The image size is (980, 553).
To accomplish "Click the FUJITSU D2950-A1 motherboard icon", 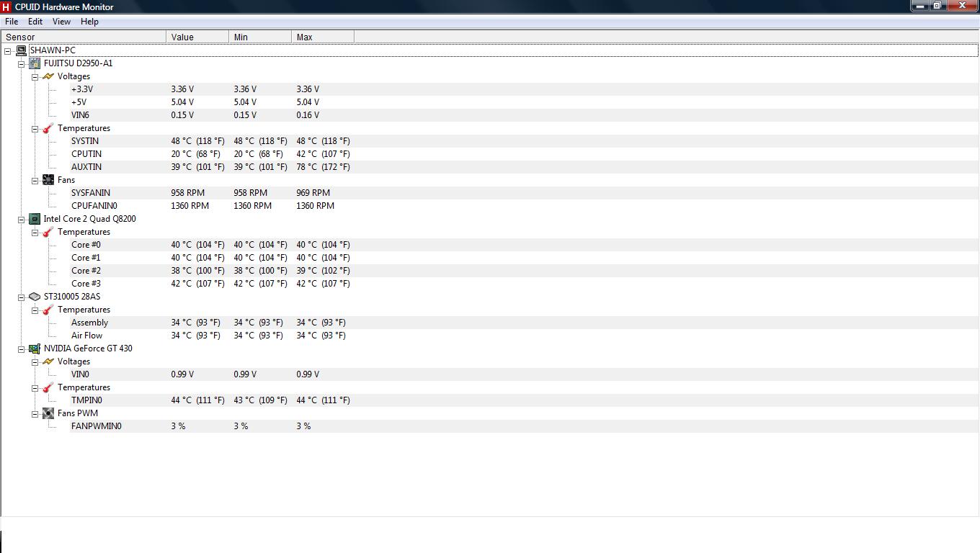I will click(35, 63).
